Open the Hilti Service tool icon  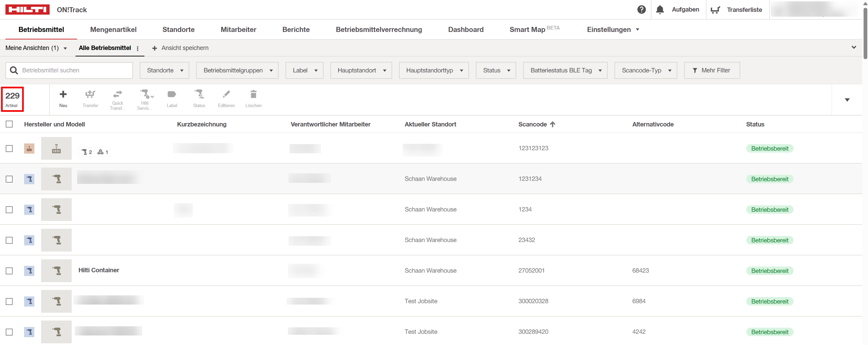point(145,94)
